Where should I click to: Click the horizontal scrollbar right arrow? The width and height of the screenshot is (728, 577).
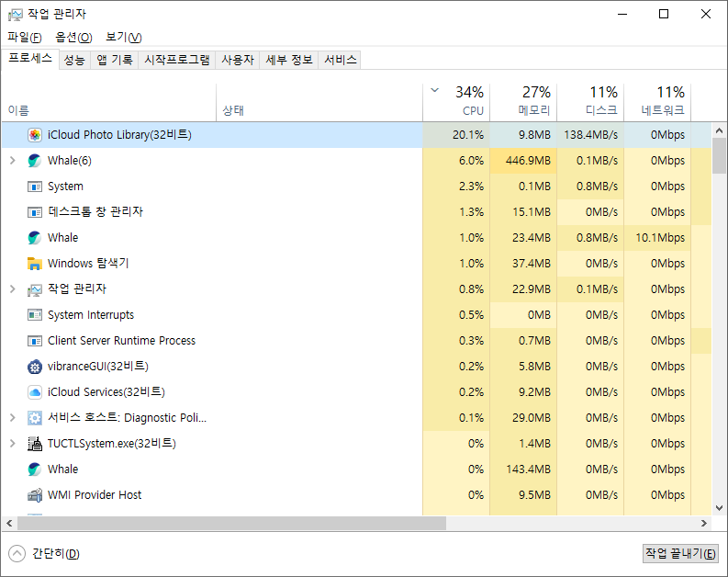[x=705, y=523]
